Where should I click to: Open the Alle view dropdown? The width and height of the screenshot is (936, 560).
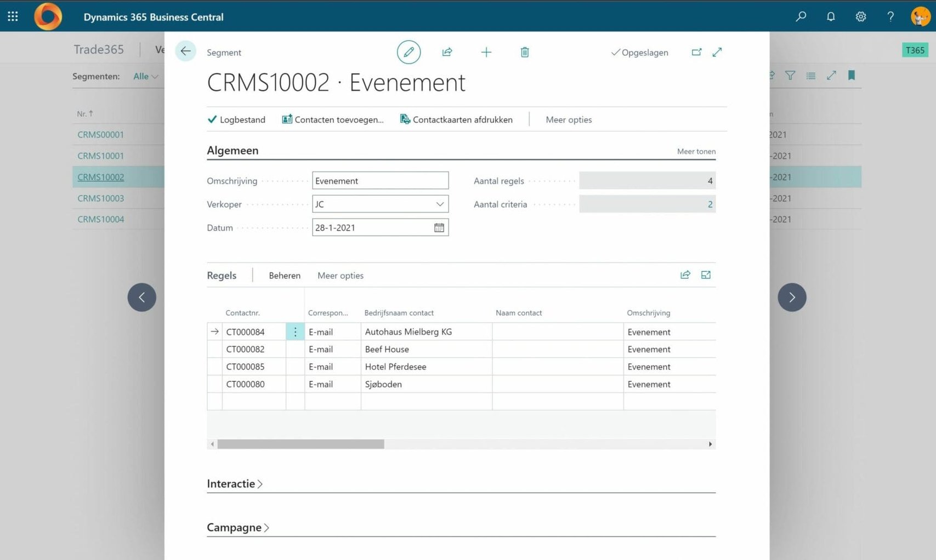[x=145, y=76]
